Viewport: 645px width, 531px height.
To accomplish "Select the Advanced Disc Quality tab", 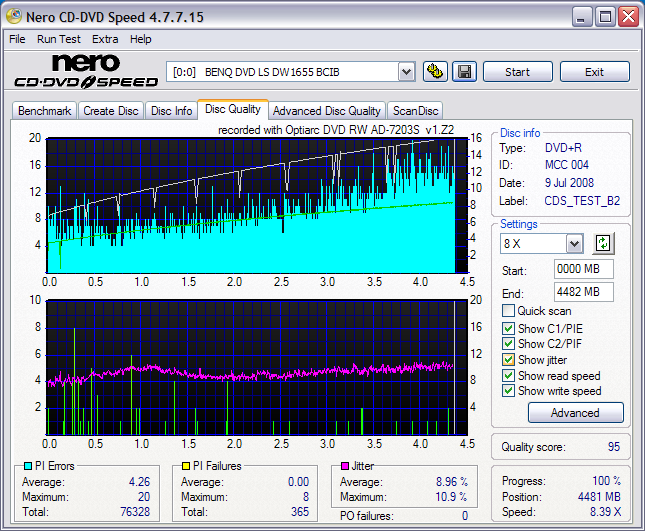I will coord(326,111).
